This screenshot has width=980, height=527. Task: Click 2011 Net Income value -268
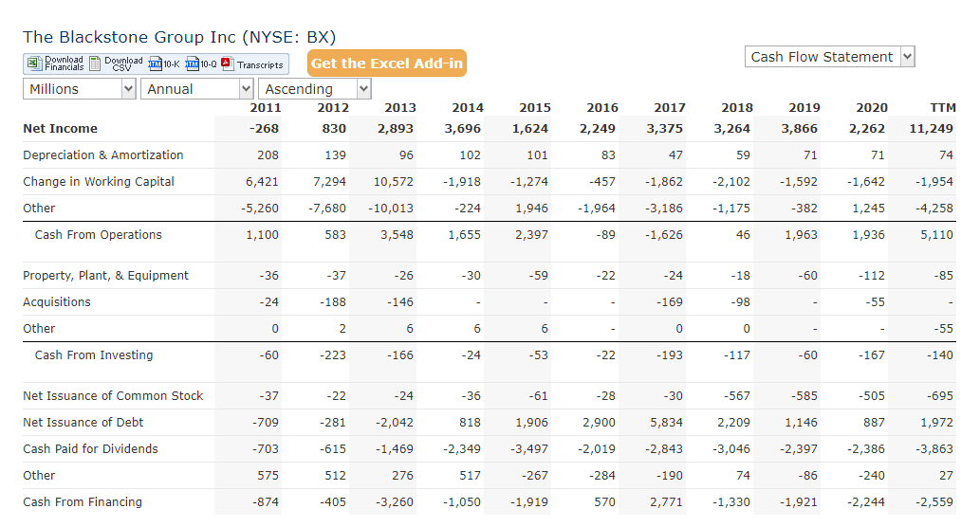click(264, 129)
